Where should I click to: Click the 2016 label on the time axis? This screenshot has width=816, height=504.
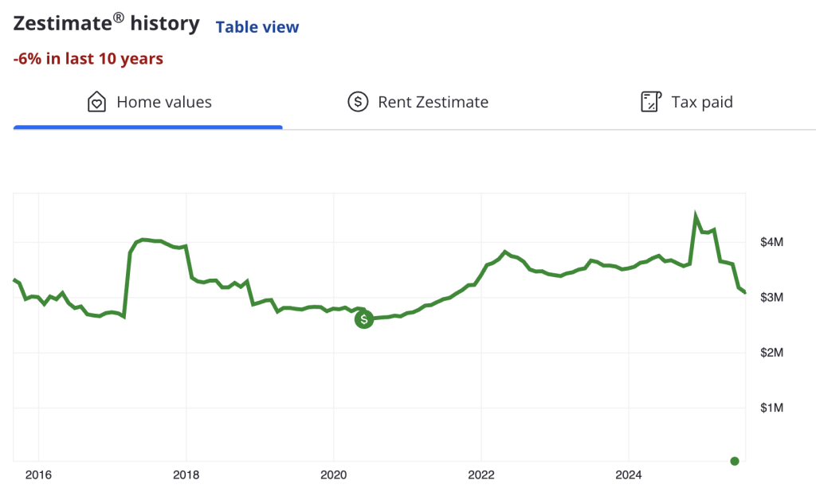click(38, 476)
